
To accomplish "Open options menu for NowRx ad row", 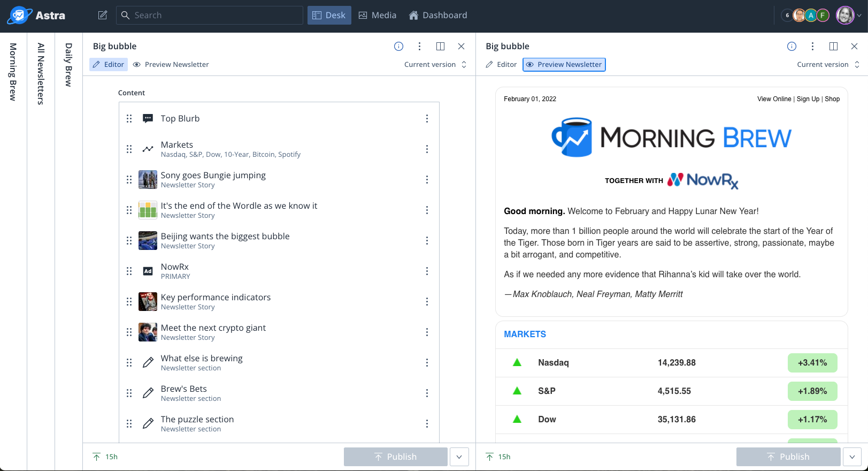I will point(427,271).
